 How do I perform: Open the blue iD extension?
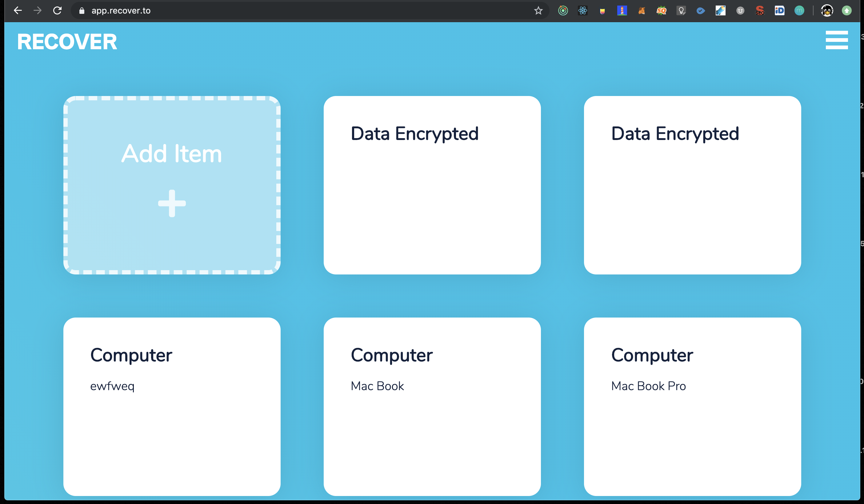779,11
